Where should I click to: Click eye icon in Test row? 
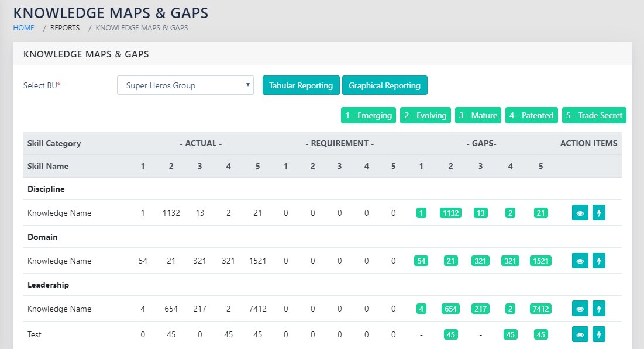[x=580, y=334]
